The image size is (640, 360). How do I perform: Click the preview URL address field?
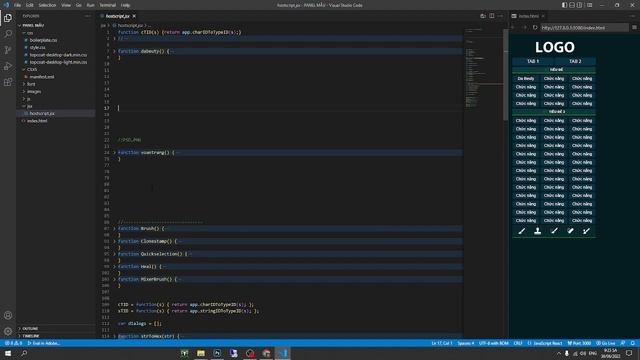click(584, 27)
